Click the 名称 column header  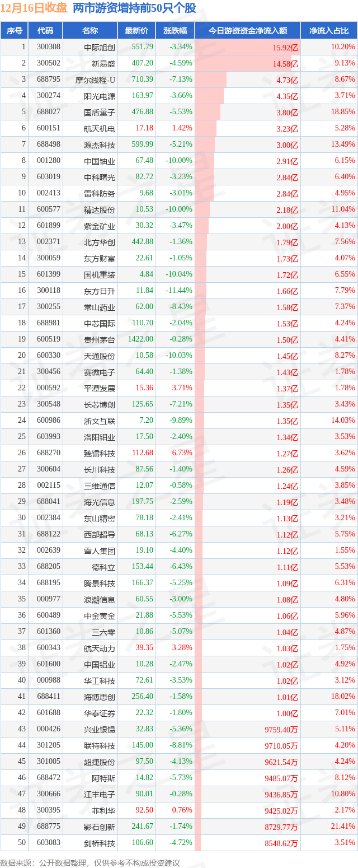[89, 31]
